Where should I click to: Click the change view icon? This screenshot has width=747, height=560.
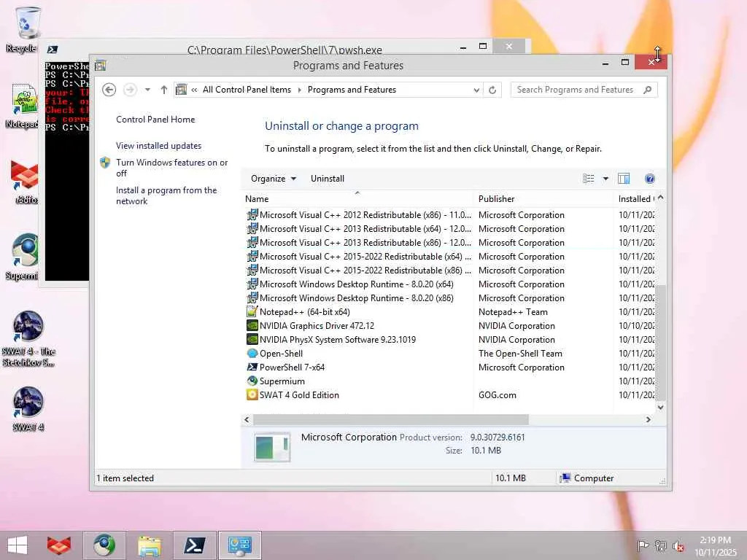point(589,179)
